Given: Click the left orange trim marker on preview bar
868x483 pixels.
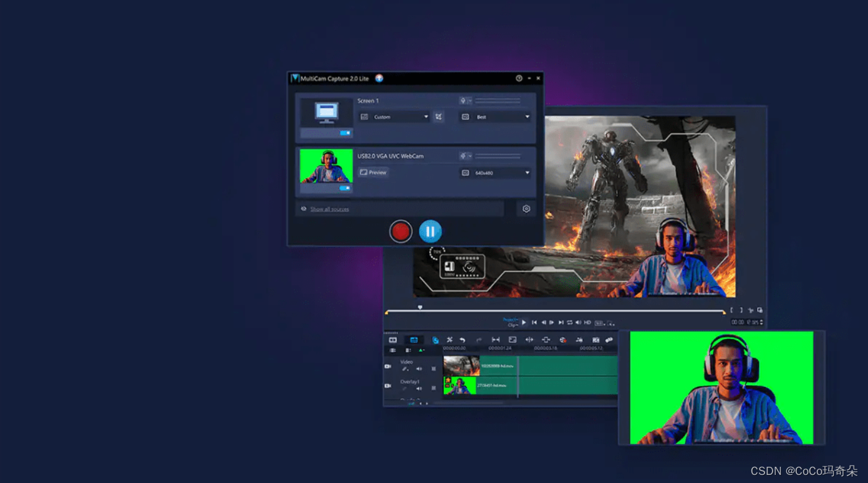Looking at the screenshot, I should coord(387,312).
